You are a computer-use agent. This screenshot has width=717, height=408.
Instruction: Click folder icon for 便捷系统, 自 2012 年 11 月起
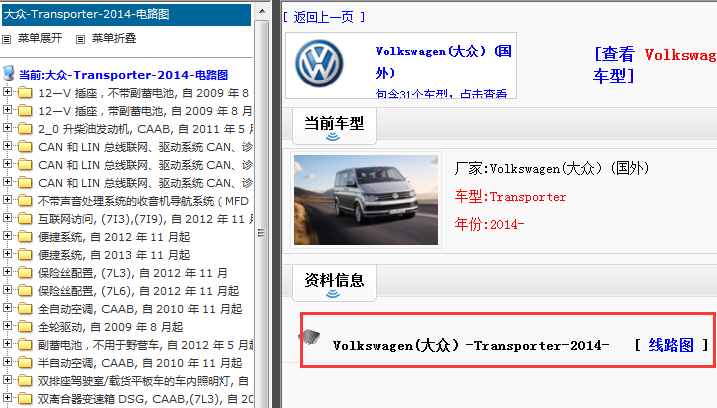pyautogui.click(x=25, y=237)
